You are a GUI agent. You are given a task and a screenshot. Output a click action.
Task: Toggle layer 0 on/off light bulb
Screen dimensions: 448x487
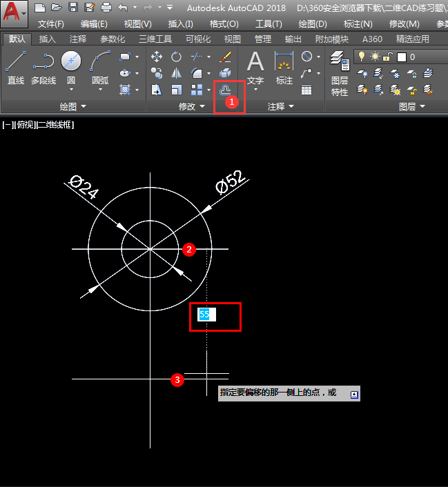[362, 57]
